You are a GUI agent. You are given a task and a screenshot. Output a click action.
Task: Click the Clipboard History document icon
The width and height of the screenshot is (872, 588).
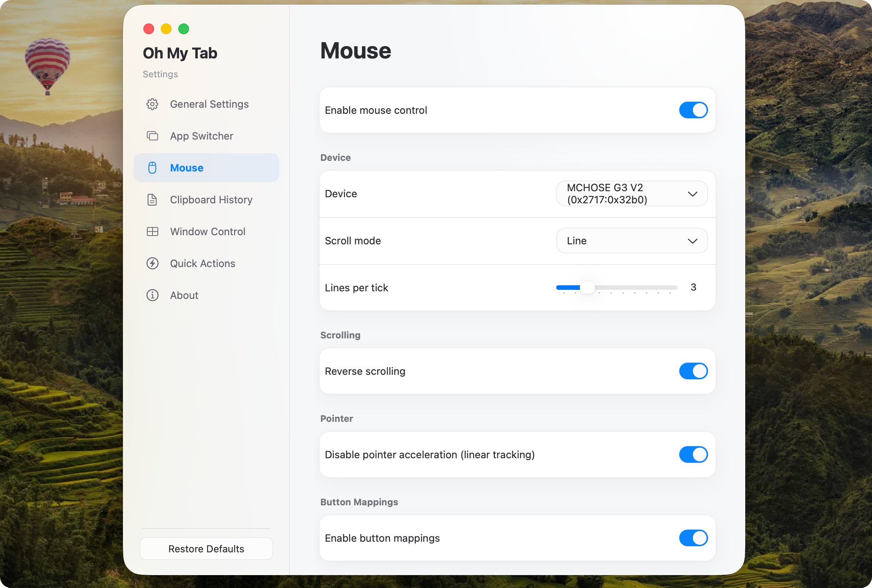[152, 200]
